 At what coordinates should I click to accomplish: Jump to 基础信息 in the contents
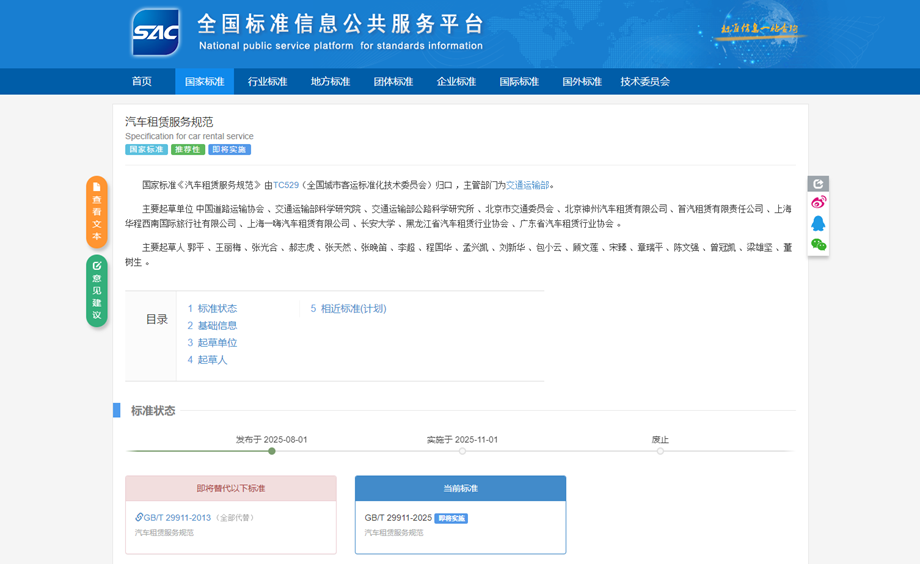click(217, 326)
